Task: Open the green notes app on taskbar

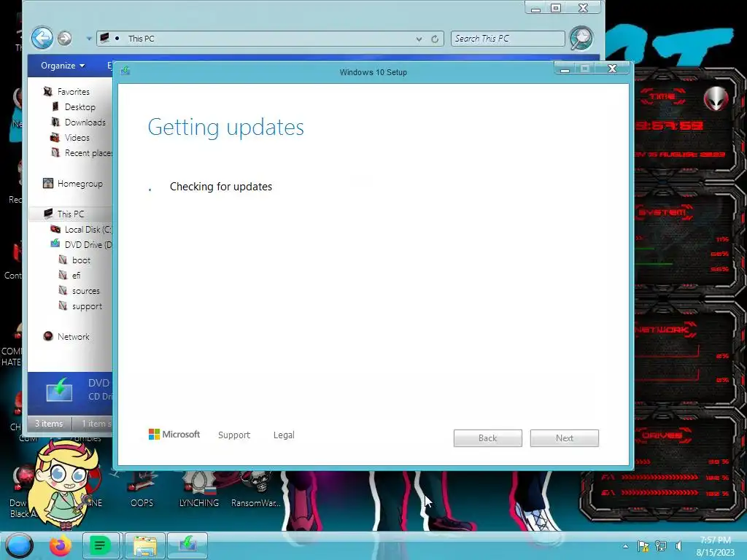Action: [100, 545]
